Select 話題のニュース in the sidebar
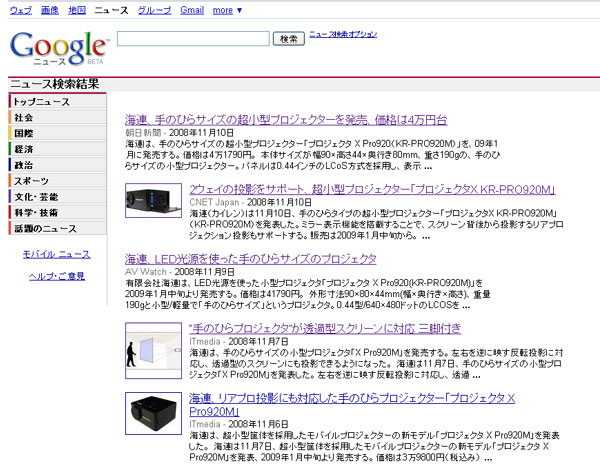 tap(58, 228)
